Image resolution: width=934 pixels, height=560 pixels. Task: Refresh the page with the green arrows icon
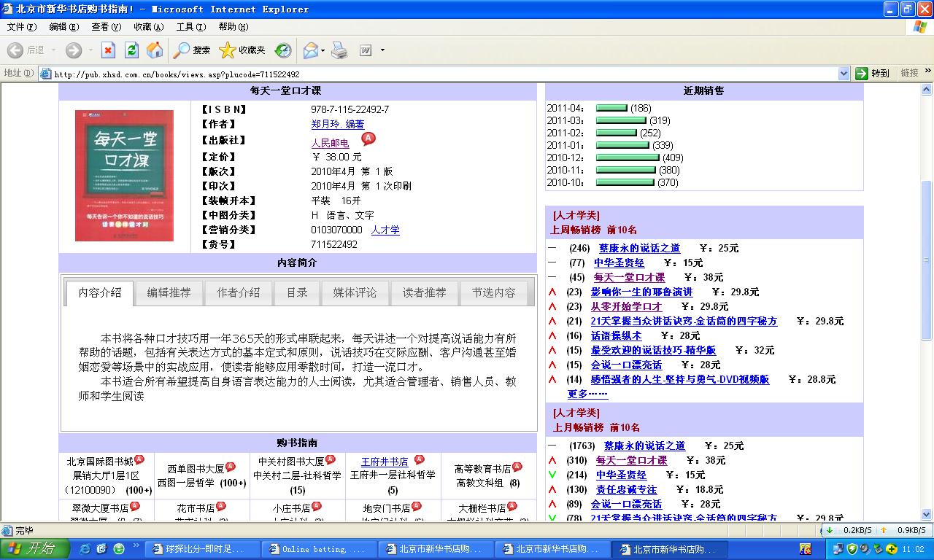click(131, 50)
